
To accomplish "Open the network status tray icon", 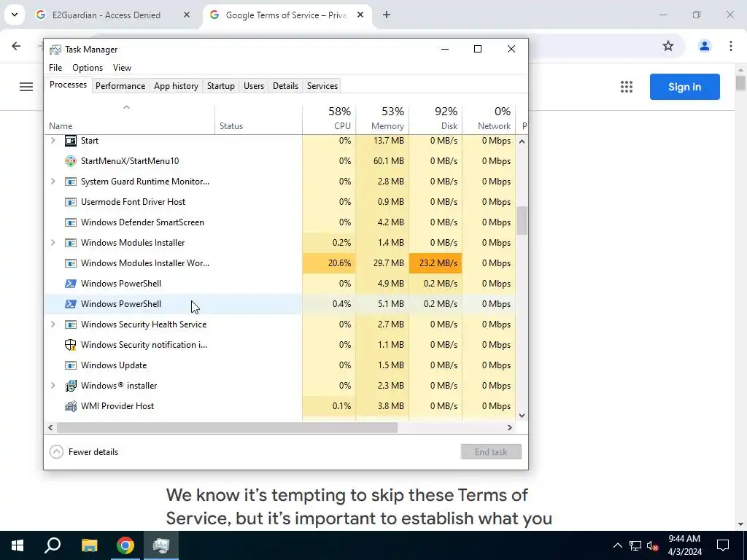I will click(635, 545).
